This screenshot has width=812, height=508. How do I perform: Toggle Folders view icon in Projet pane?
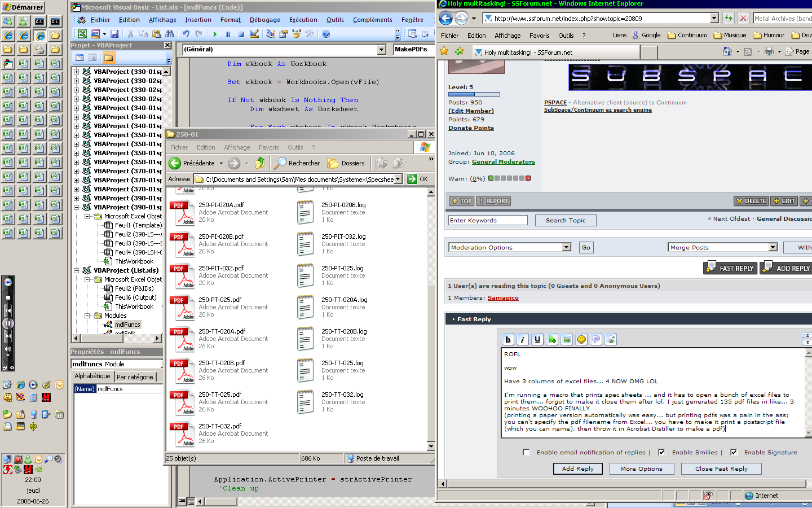pyautogui.click(x=108, y=58)
